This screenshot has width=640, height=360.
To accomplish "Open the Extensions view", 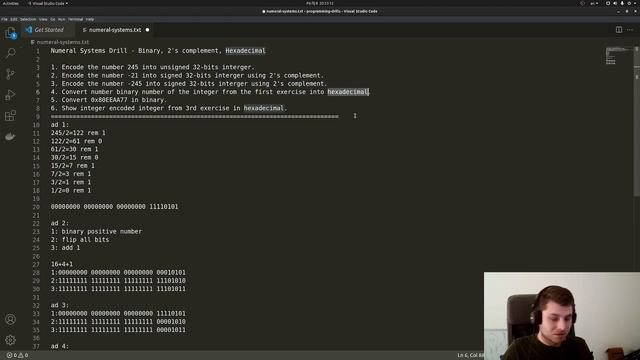I will pos(11,116).
